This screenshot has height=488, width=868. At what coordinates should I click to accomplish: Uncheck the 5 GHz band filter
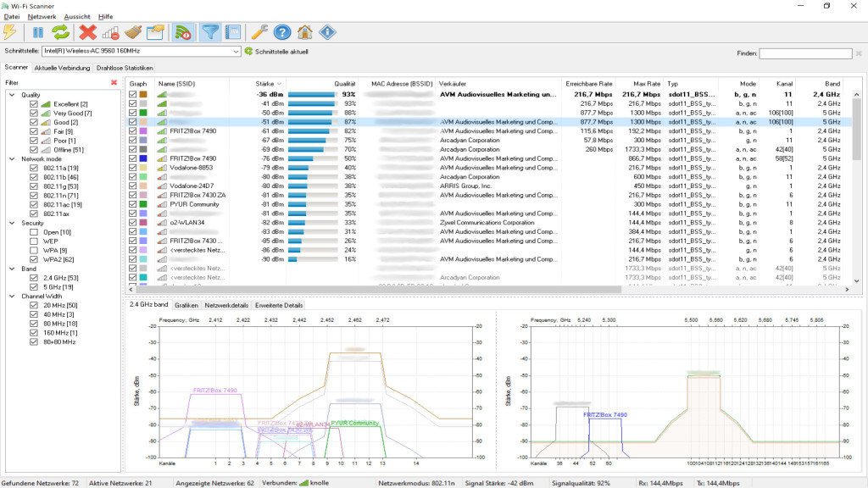(x=34, y=286)
